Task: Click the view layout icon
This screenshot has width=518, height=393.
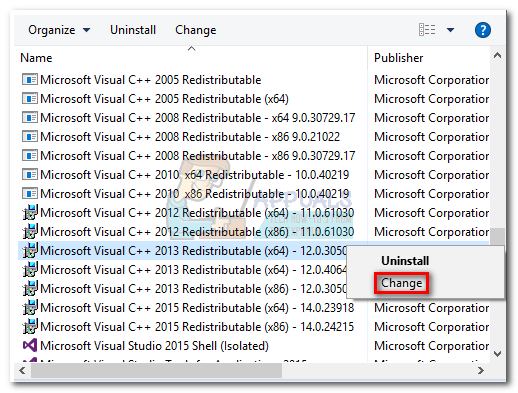Action: coord(427,30)
